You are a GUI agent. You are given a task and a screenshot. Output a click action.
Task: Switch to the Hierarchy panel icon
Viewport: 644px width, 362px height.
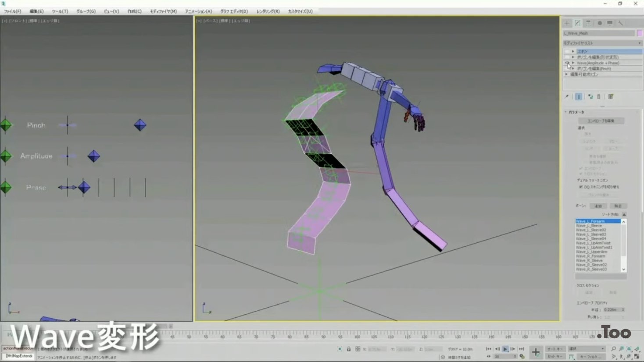click(x=588, y=23)
